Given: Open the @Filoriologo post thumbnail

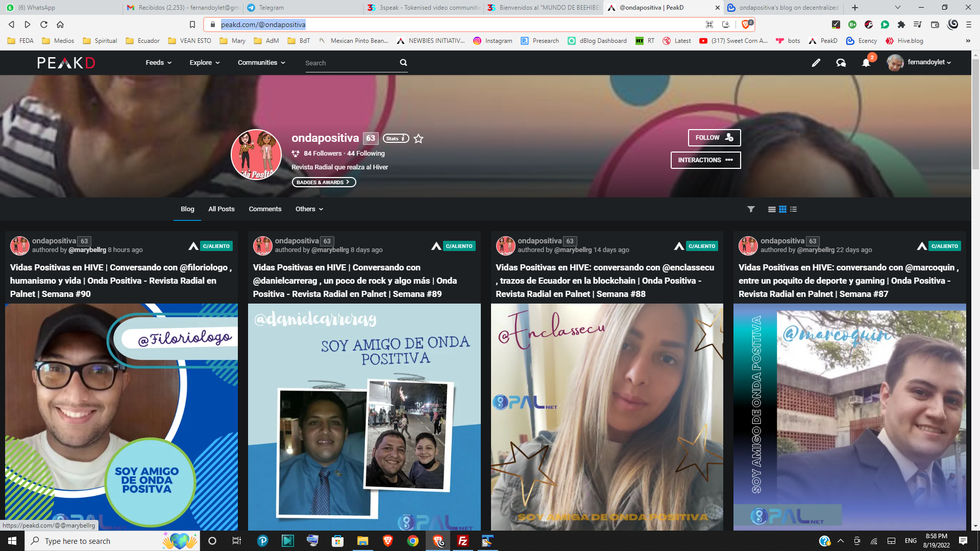Looking at the screenshot, I should pos(121,417).
